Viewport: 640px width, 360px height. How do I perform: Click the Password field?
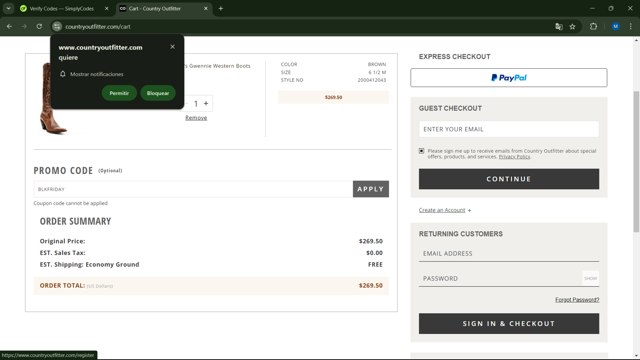[x=500, y=278]
